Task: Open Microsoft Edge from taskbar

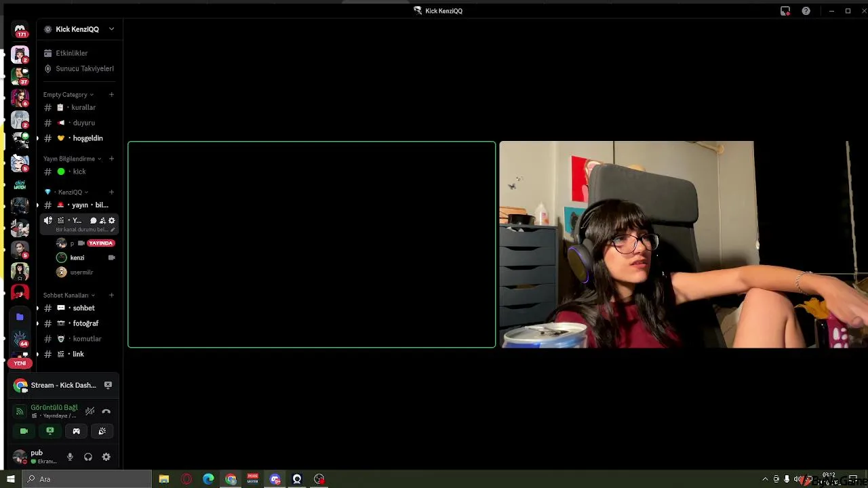Action: (209, 479)
